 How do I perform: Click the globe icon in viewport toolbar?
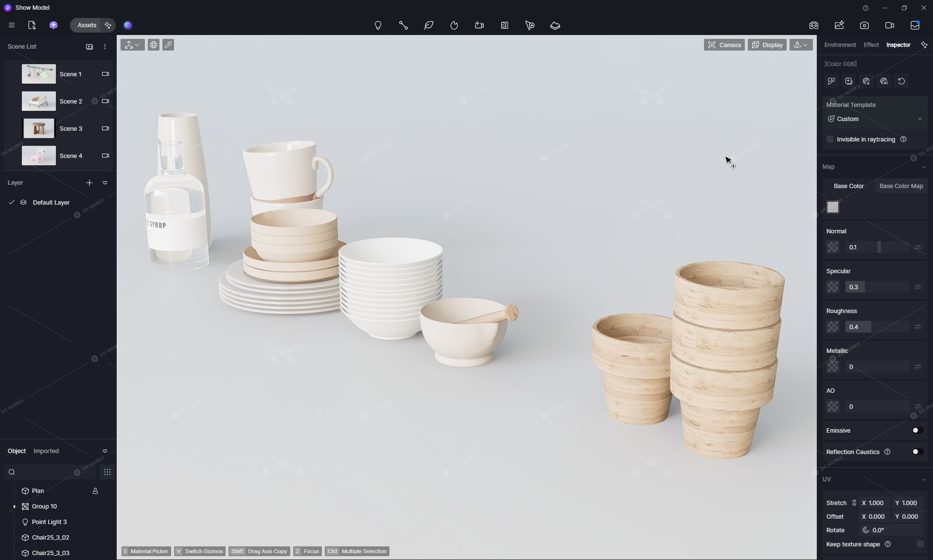(x=154, y=45)
